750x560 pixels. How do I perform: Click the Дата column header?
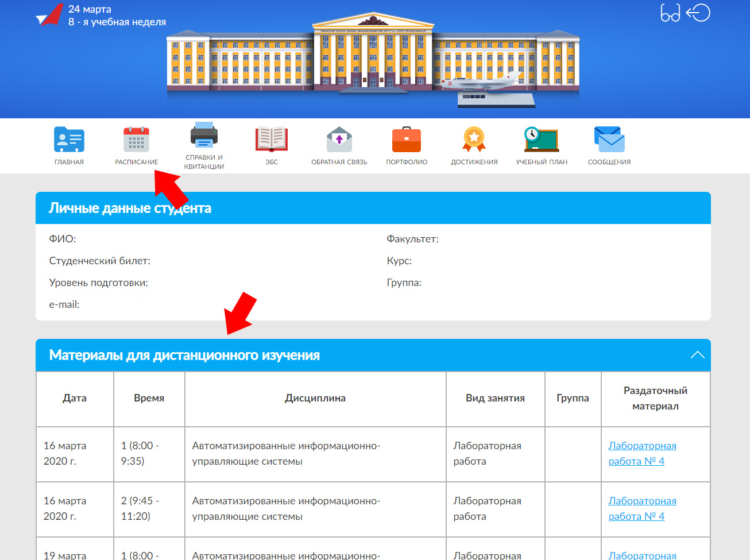point(75,398)
